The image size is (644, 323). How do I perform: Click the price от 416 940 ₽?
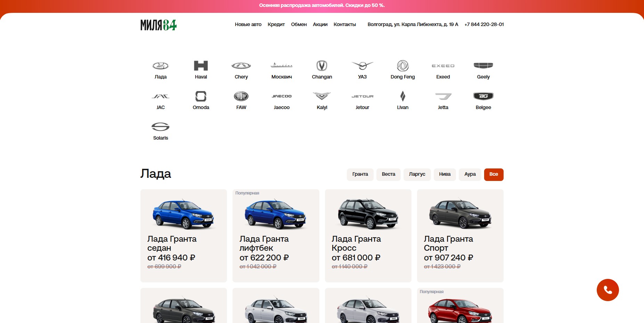(x=171, y=258)
